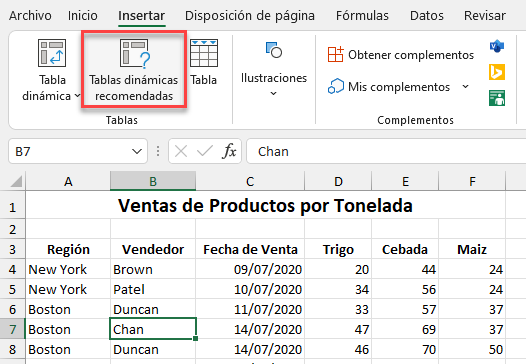Screen dimensions: 526x364
Task: Select column A header
Action: click(68, 181)
